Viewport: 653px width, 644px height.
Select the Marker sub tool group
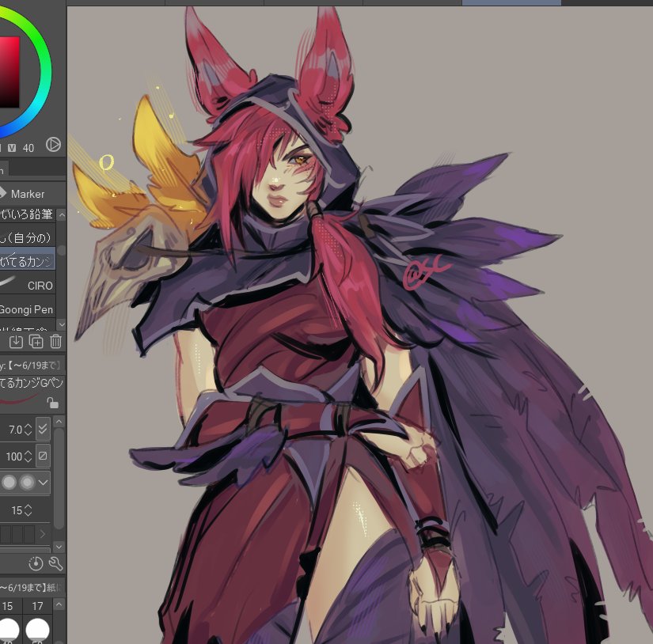(x=28, y=194)
